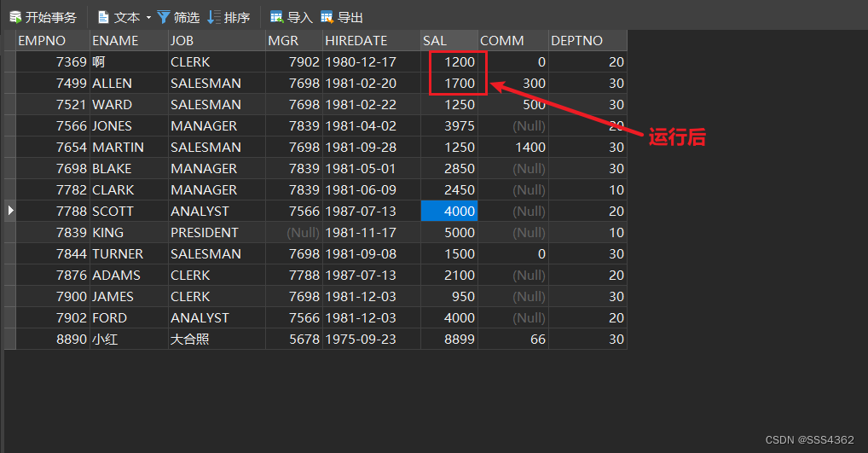Click the row marker arrow for SCOTT
The image size is (868, 453).
tap(10, 211)
